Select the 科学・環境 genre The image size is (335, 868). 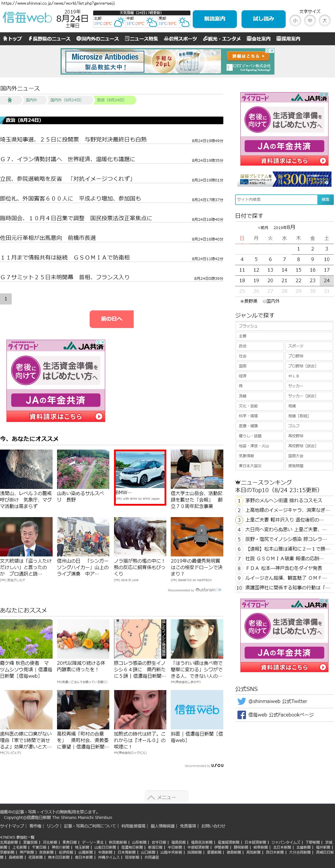[259, 416]
